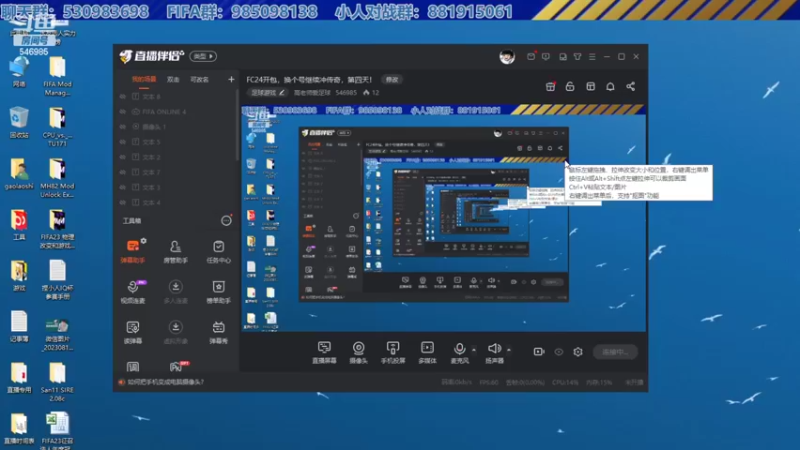Start 视频连麦 video link tool
Image resolution: width=800 pixels, height=450 pixels.
pos(133,291)
